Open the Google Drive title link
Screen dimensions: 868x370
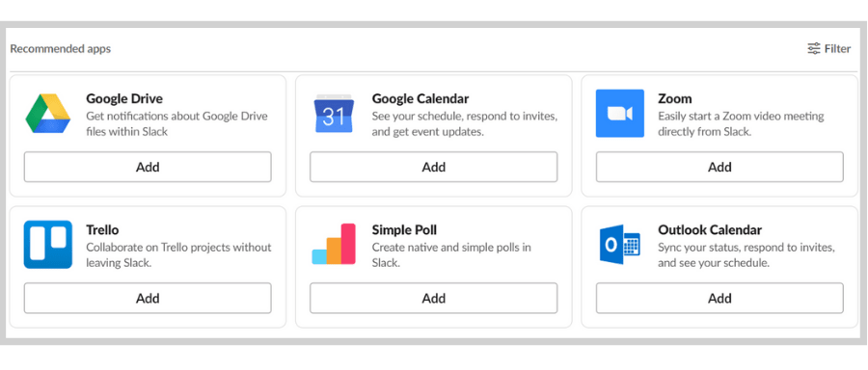124,99
